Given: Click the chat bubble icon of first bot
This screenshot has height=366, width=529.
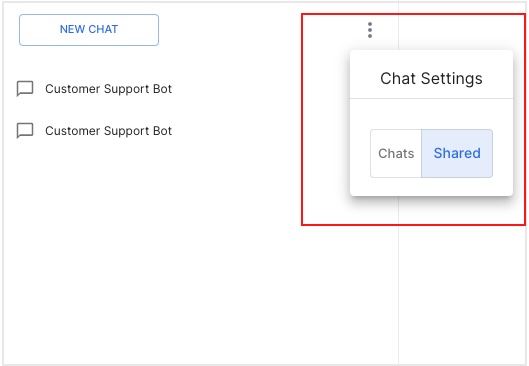Looking at the screenshot, I should tap(25, 89).
